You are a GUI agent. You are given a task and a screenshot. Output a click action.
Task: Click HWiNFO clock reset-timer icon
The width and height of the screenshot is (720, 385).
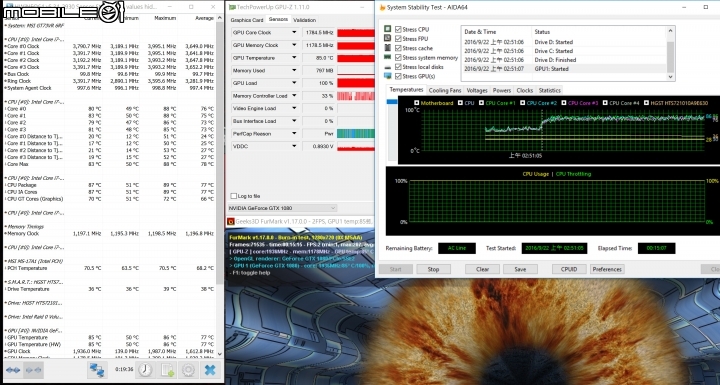pyautogui.click(x=146, y=370)
